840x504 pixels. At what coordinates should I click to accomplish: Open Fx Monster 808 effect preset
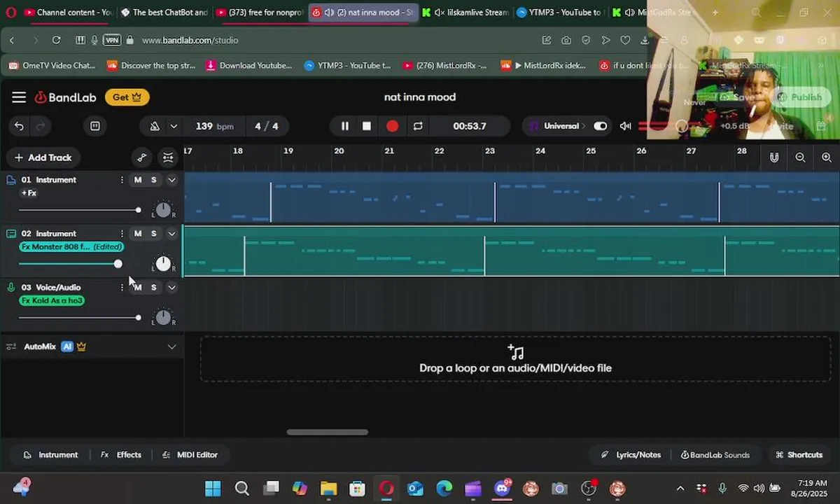pos(71,247)
